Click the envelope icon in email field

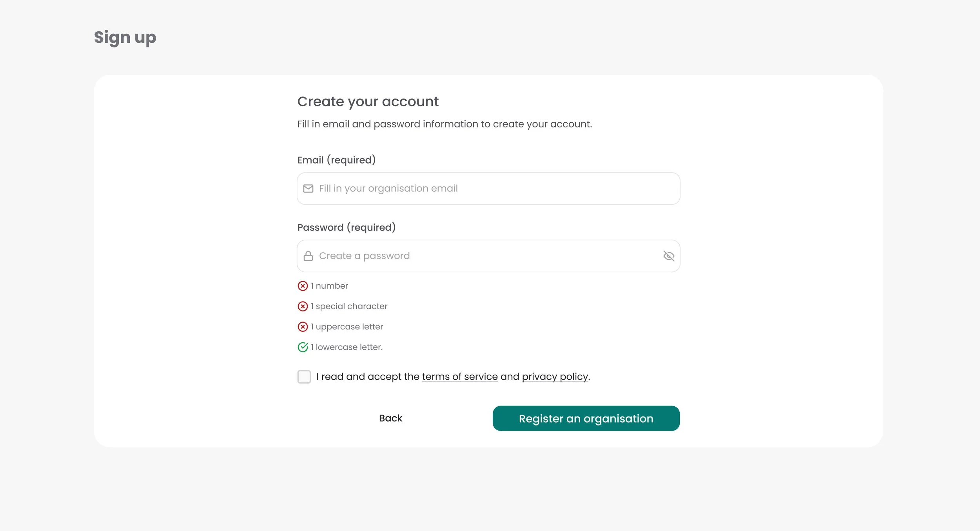tap(308, 189)
